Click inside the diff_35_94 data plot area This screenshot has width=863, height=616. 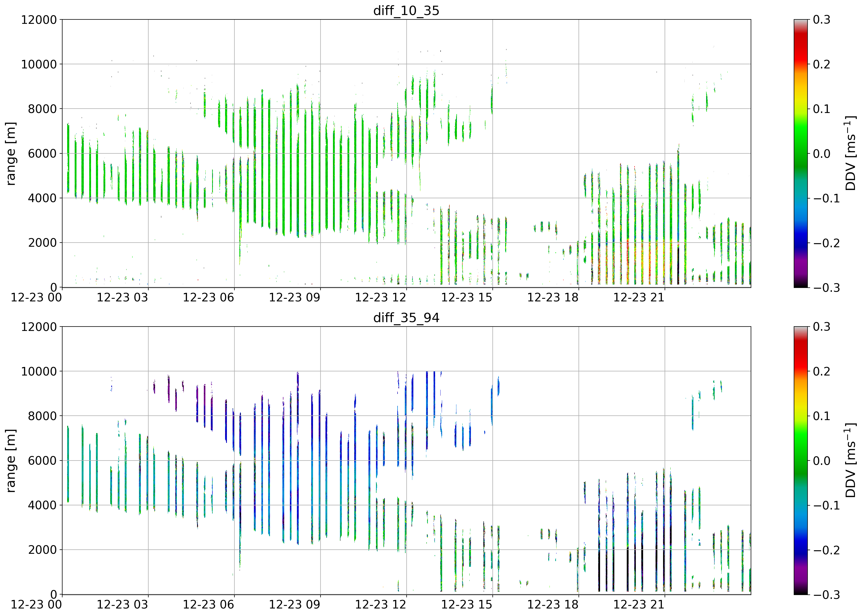tap(406, 461)
